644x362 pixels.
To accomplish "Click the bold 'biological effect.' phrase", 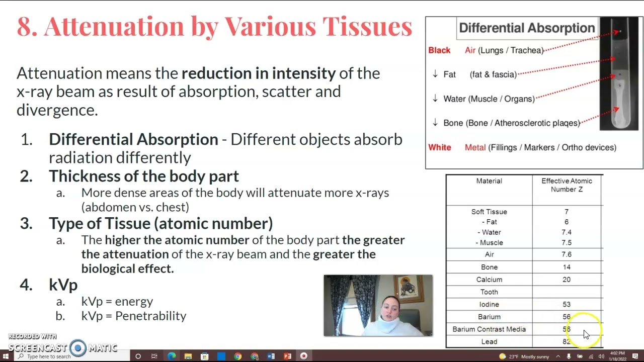I will click(128, 268).
